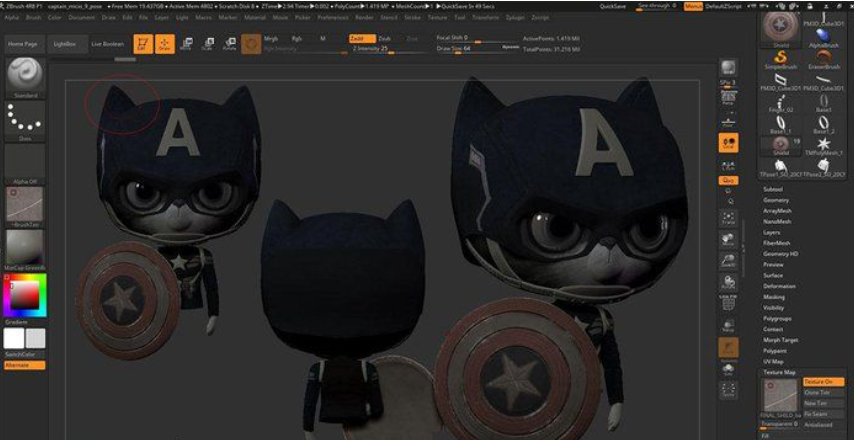Expand the Polygroups section
Screen dimensions: 854x440
(777, 319)
